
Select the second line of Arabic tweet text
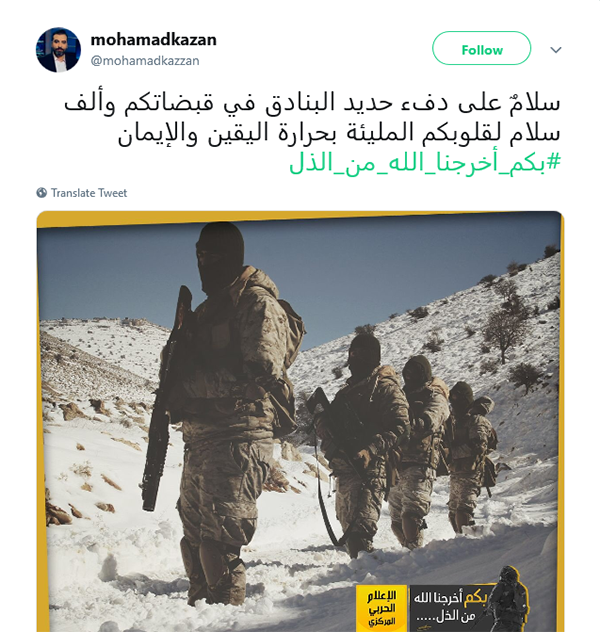pyautogui.click(x=339, y=133)
